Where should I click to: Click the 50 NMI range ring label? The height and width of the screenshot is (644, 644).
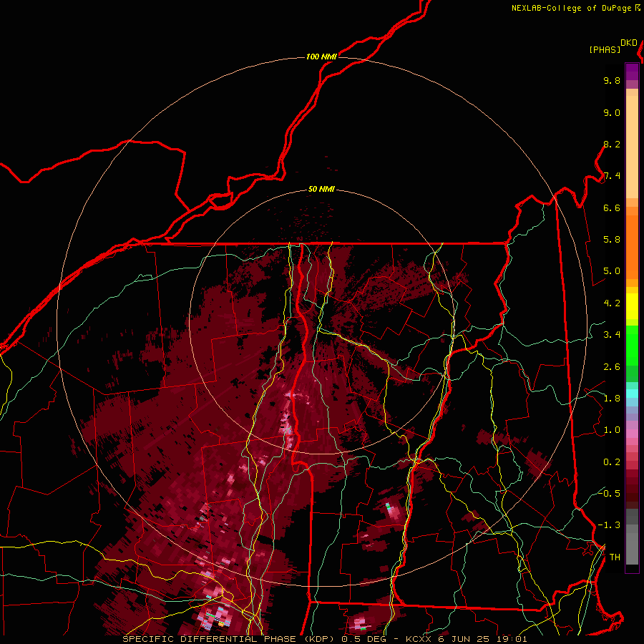(321, 189)
